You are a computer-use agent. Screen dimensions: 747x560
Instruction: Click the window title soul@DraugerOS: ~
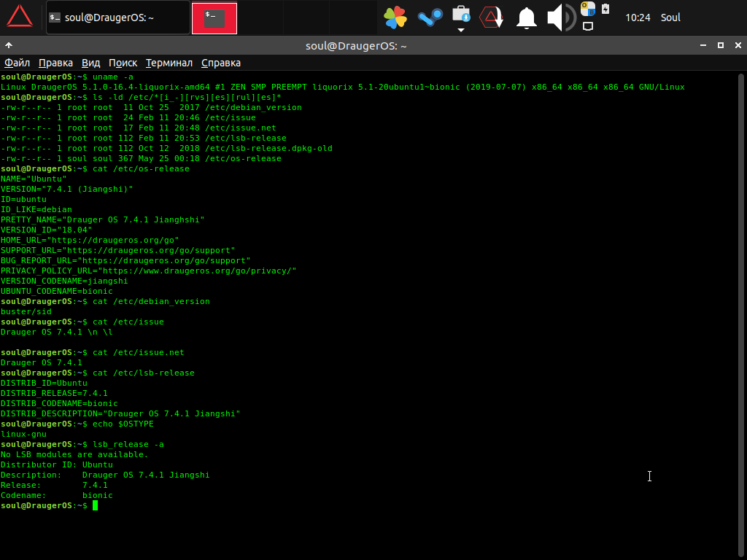click(x=356, y=46)
